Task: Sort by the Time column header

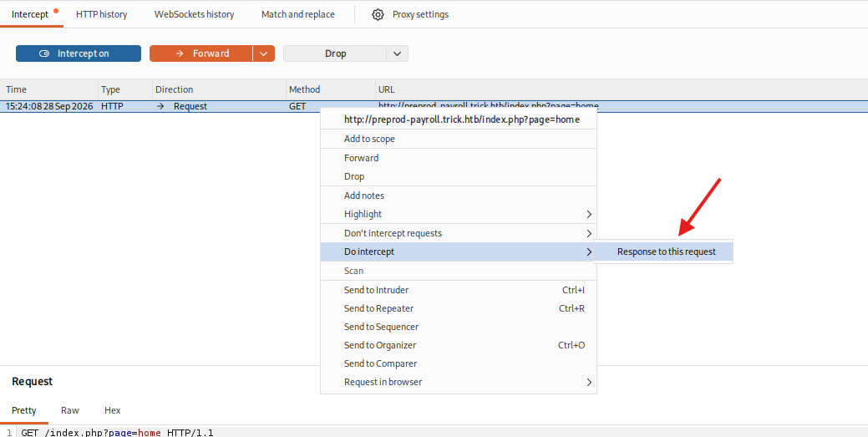Action: (48, 89)
